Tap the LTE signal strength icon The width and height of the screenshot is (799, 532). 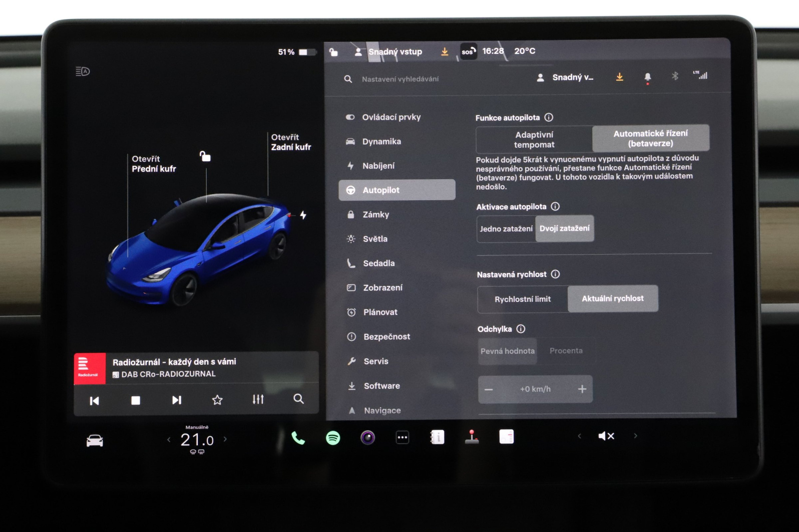point(700,75)
